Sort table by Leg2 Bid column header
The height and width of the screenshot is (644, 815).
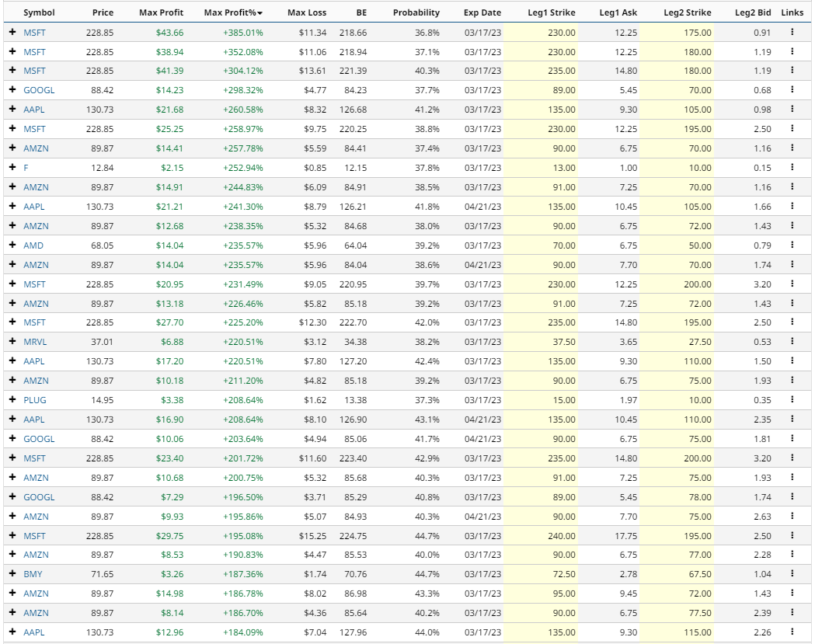753,12
